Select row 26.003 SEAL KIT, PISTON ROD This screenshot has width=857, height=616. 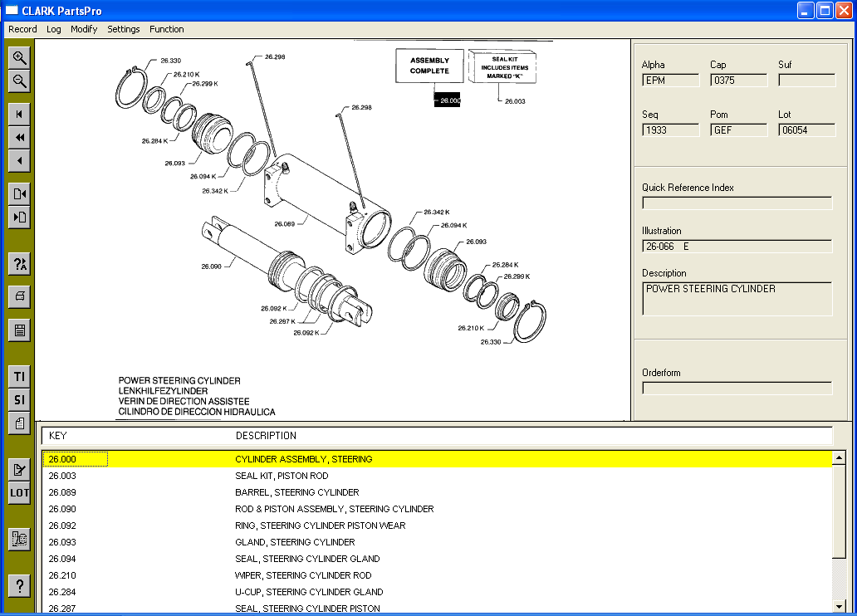pos(438,476)
